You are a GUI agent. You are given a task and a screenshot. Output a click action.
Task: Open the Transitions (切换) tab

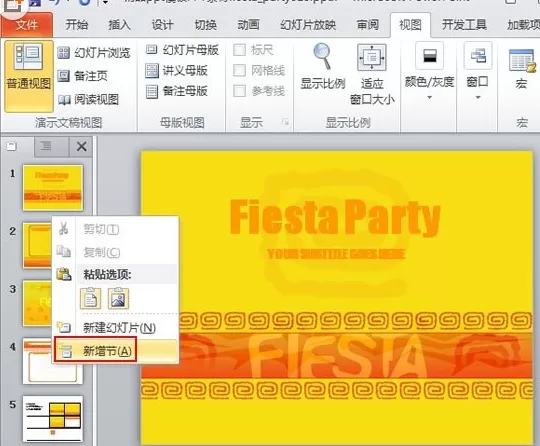[x=206, y=25]
